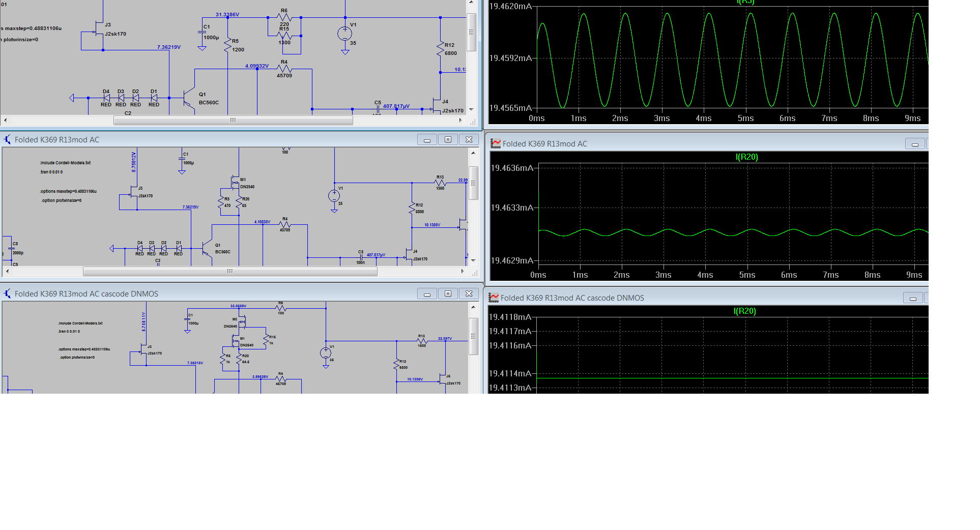Click the R13mod AC schematic right scroll arrow
This screenshot has width=980, height=530.
pyautogui.click(x=463, y=272)
